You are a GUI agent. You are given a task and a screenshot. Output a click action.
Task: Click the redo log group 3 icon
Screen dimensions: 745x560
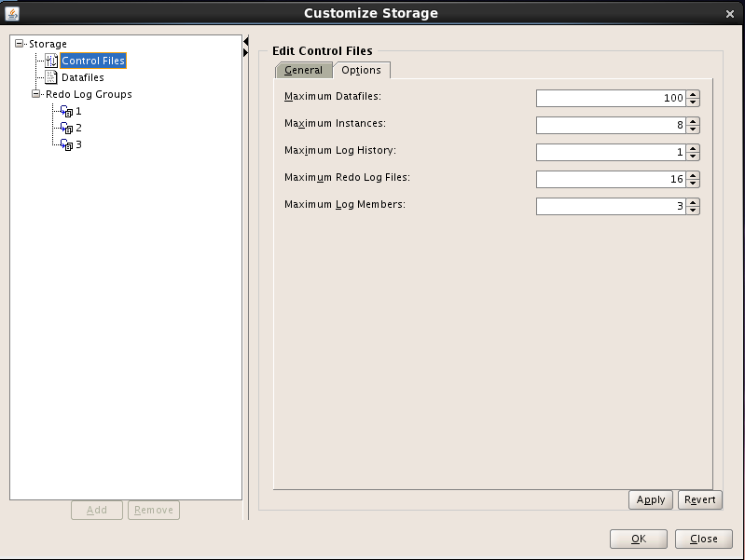click(x=67, y=144)
